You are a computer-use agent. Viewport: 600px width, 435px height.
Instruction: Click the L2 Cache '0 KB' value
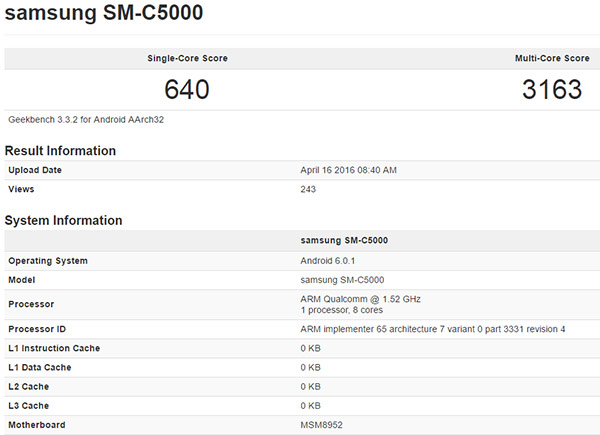pos(310,386)
